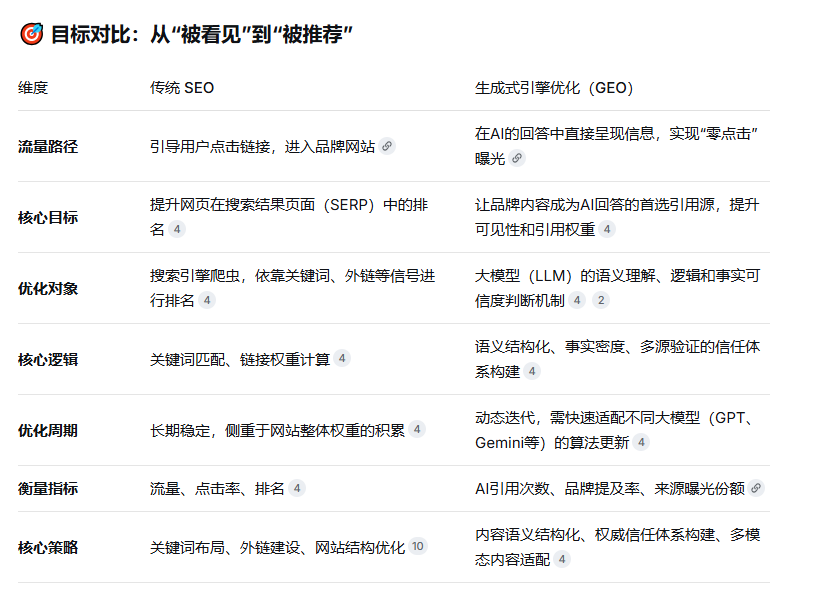Click citation 4 after 行排名
823x609 pixels.
(x=207, y=300)
